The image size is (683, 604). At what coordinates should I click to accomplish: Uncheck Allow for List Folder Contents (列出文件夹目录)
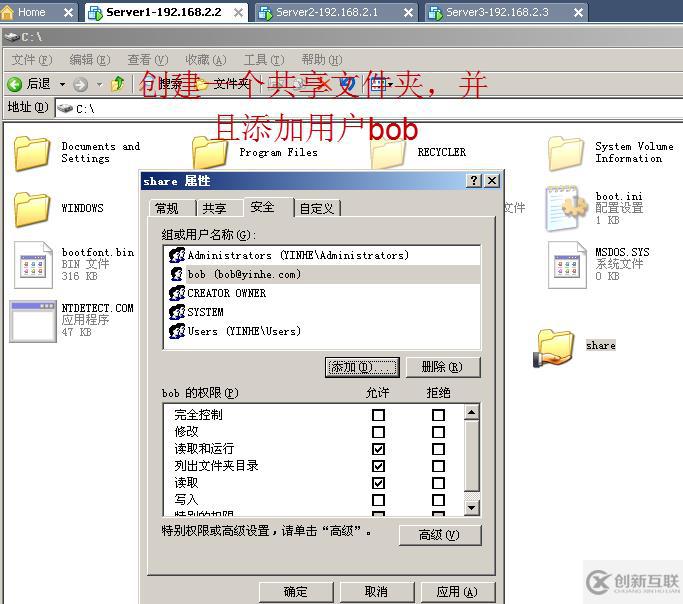tap(379, 466)
